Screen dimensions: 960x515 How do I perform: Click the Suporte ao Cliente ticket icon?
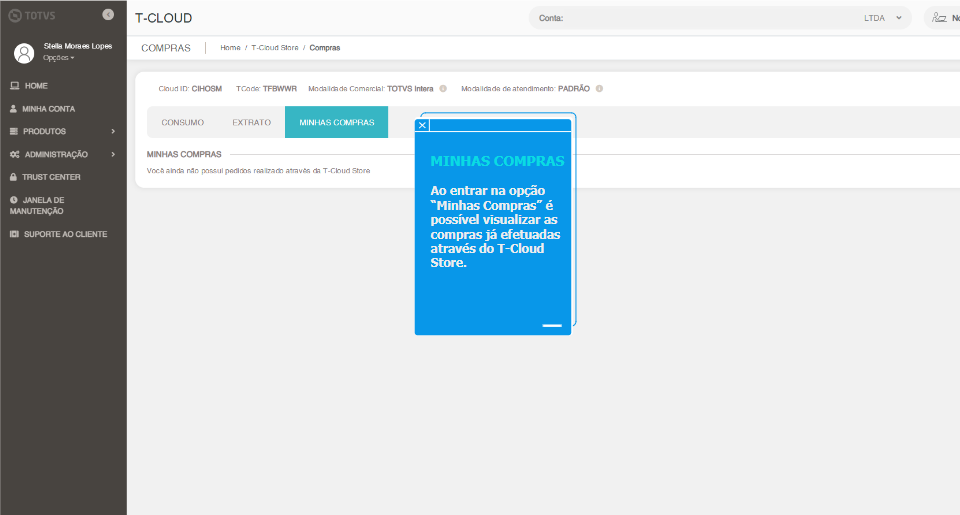click(15, 234)
